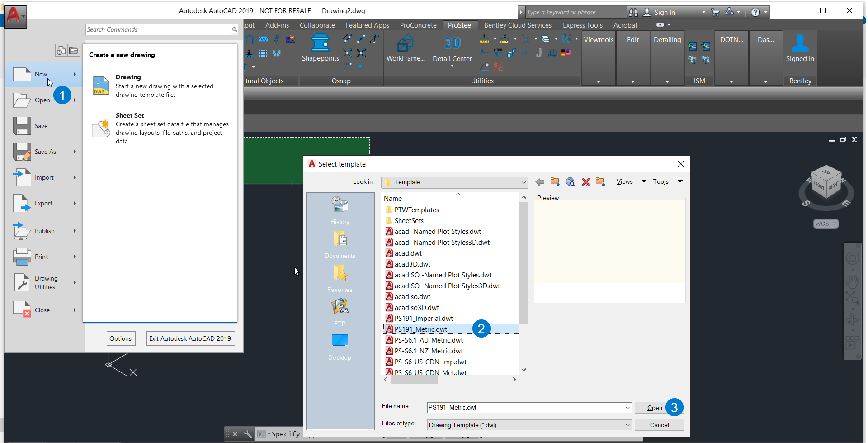This screenshot has width=868, height=443.
Task: Open FTP in the places sidebar
Action: pos(340,312)
